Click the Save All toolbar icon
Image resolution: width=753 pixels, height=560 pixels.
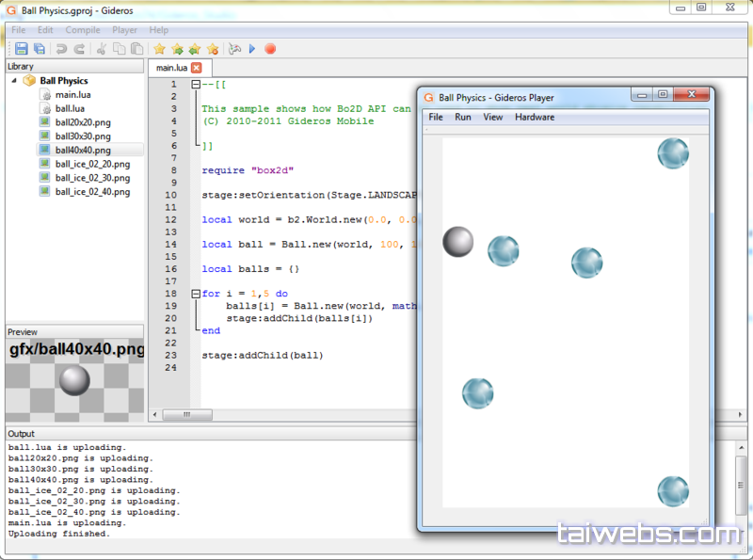(x=40, y=49)
